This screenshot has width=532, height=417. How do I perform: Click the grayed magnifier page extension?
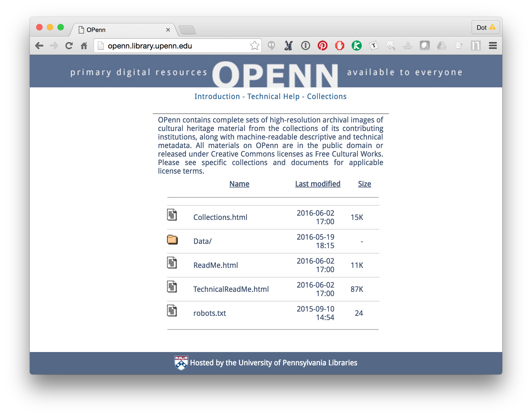[390, 46]
